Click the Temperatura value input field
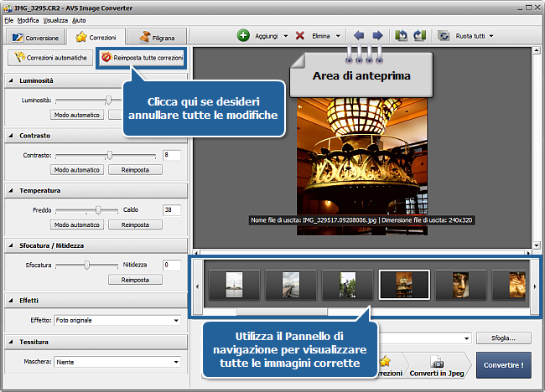The width and height of the screenshot is (545, 392). [172, 210]
